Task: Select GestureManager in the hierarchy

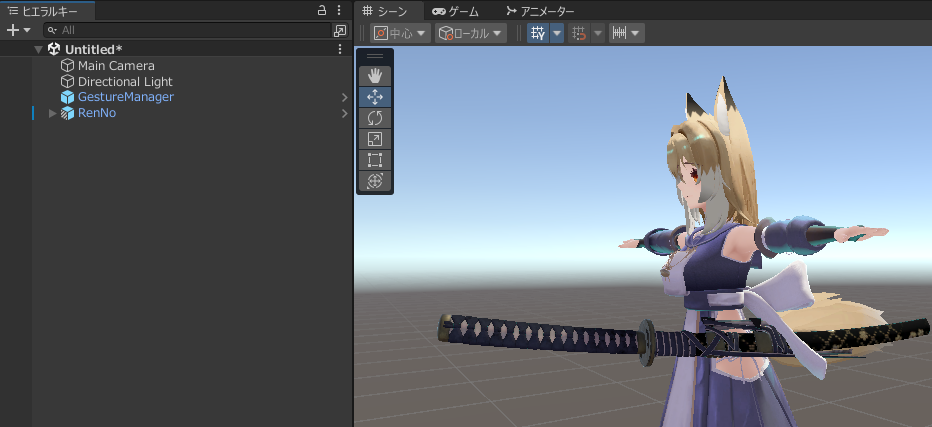Action: [x=125, y=97]
